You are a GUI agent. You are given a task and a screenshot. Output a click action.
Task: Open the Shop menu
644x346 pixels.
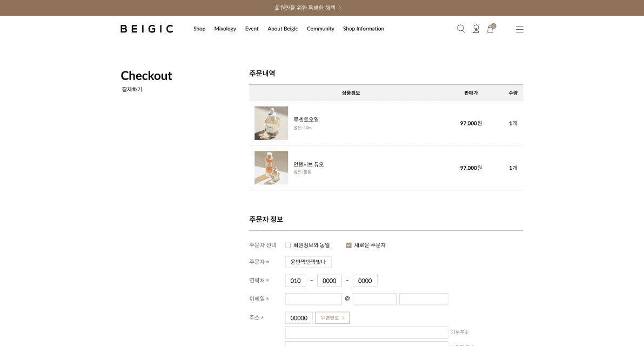pyautogui.click(x=199, y=29)
